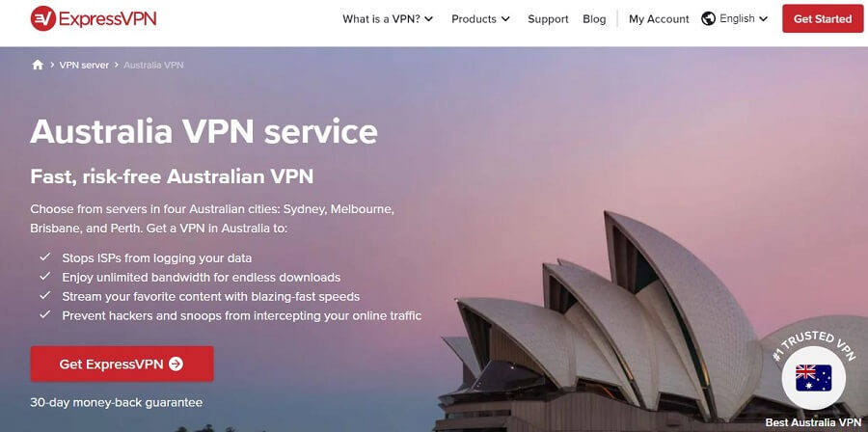Click the globe language icon

point(708,19)
